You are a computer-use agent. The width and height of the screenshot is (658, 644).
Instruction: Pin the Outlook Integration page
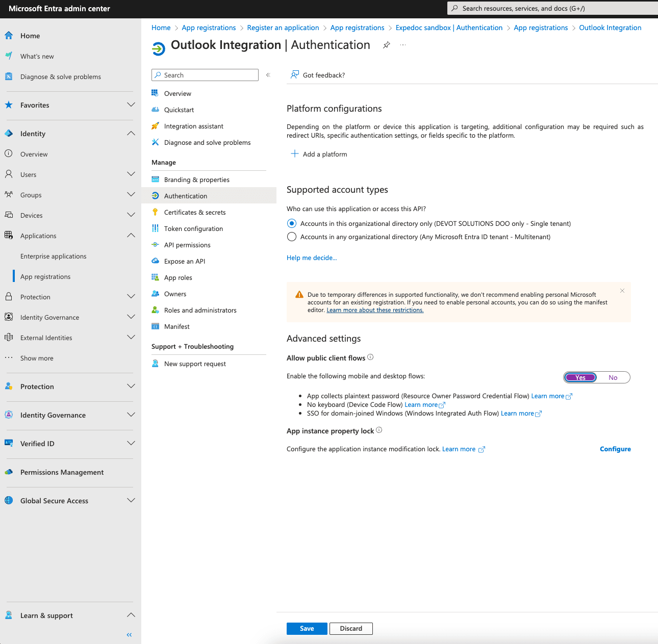(387, 45)
